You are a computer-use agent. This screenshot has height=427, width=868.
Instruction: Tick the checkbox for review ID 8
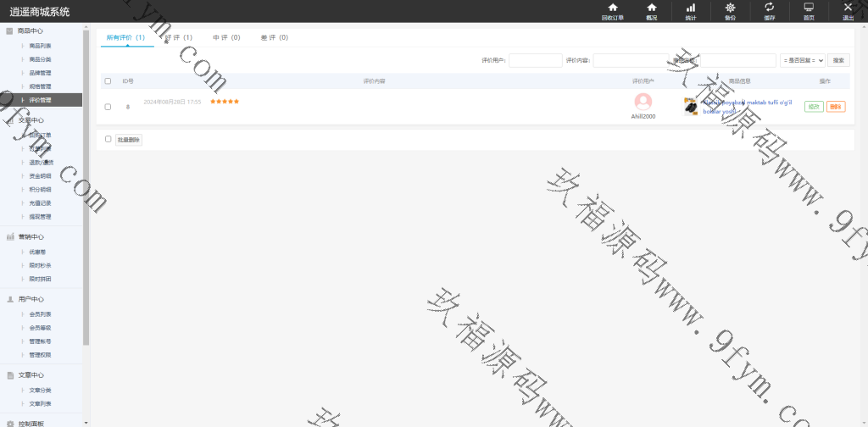[x=108, y=107]
